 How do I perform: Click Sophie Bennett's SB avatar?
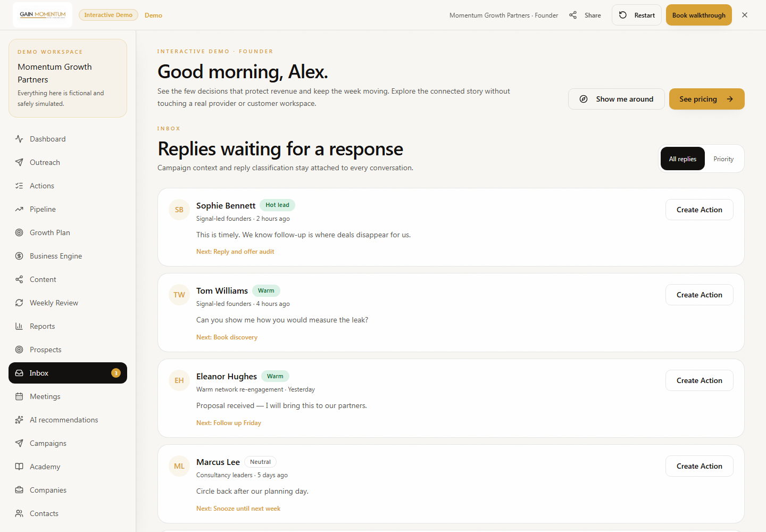click(179, 210)
